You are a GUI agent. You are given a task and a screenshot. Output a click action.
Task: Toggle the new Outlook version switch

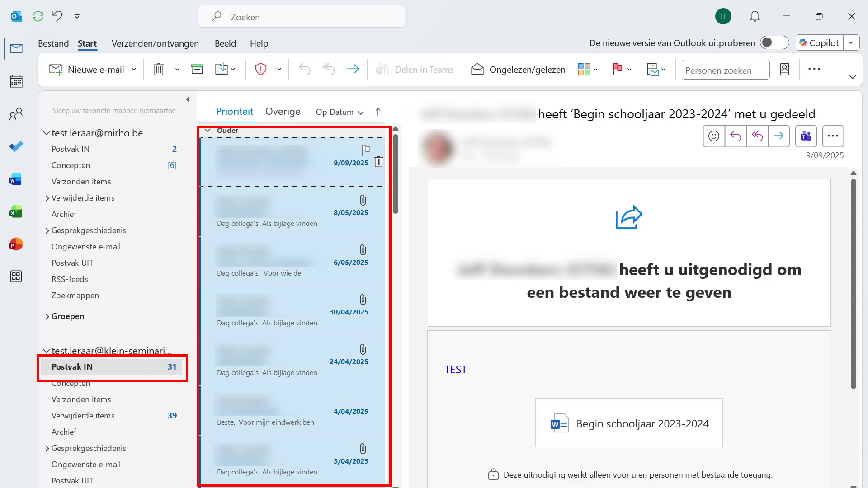click(774, 43)
